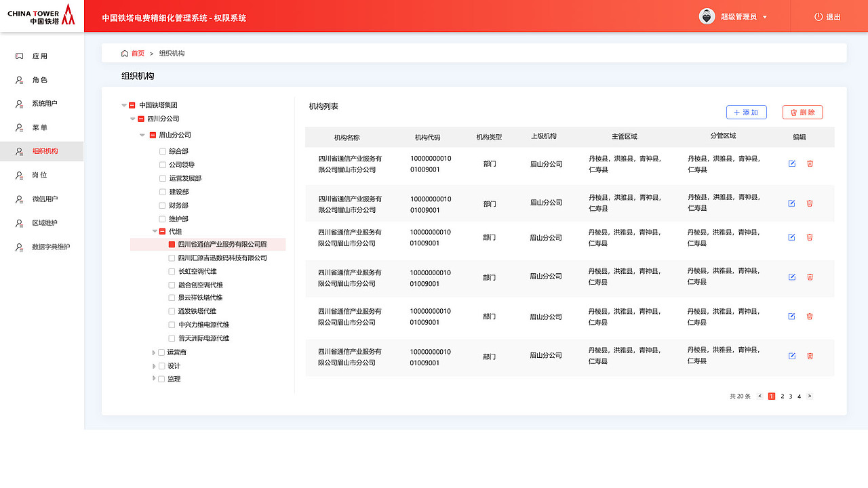Check the 公司领导 checkbox
The height and width of the screenshot is (488, 868).
click(x=163, y=165)
